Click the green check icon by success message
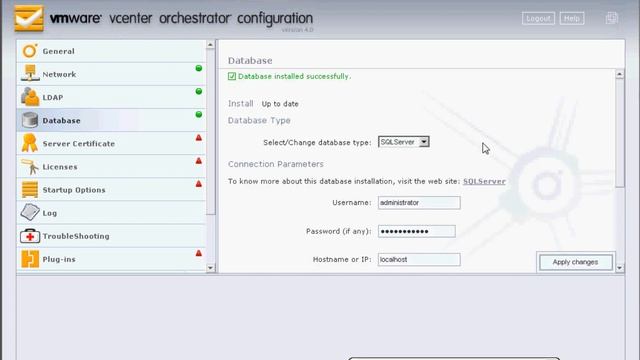 [232, 76]
